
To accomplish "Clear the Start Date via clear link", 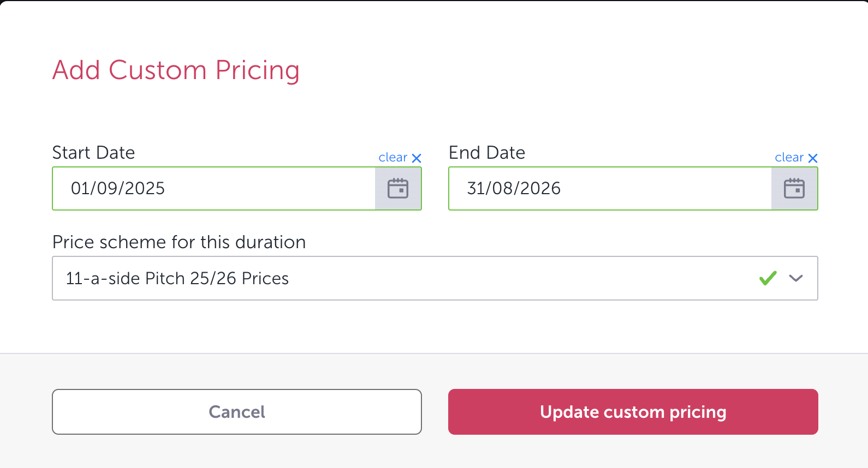I will click(x=393, y=158).
